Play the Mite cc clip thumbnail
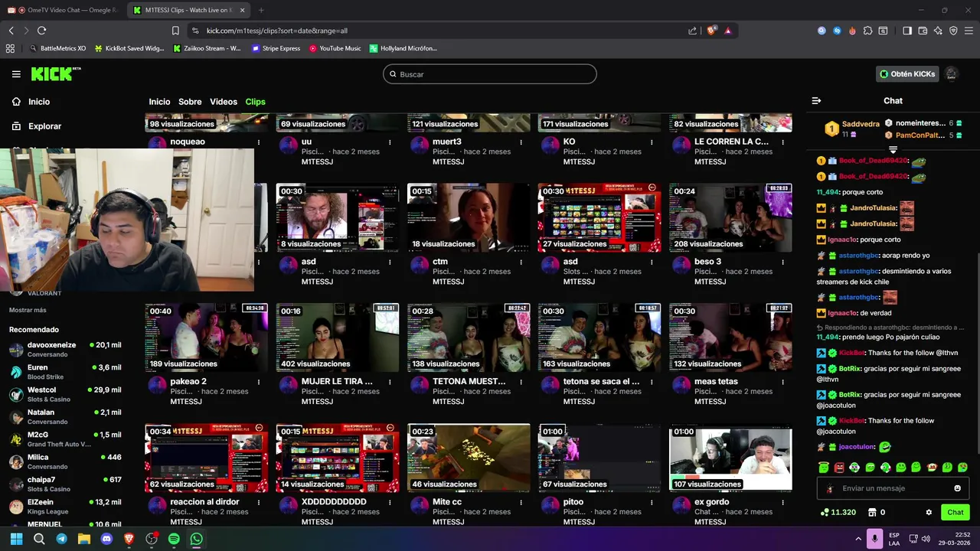The image size is (980, 551). pyautogui.click(x=469, y=458)
